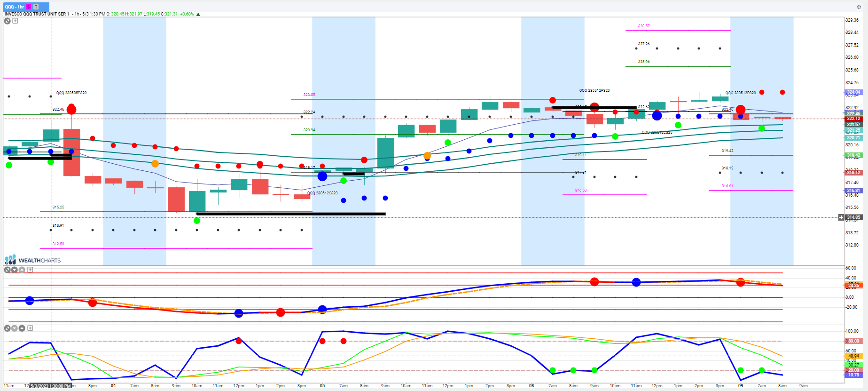
Task: Click the close value C:321.31
Action: [170, 14]
